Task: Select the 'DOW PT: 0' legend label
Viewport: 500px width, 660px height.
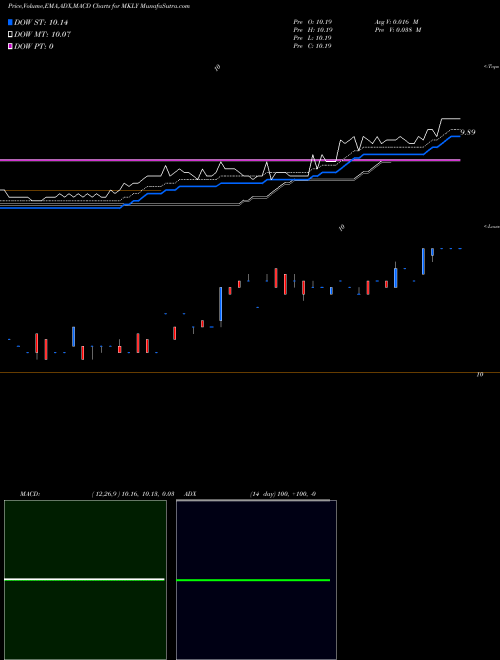Action: click(34, 46)
